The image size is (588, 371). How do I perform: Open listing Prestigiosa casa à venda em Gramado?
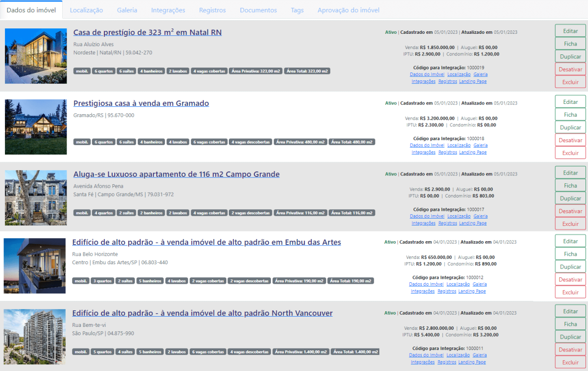(x=141, y=103)
